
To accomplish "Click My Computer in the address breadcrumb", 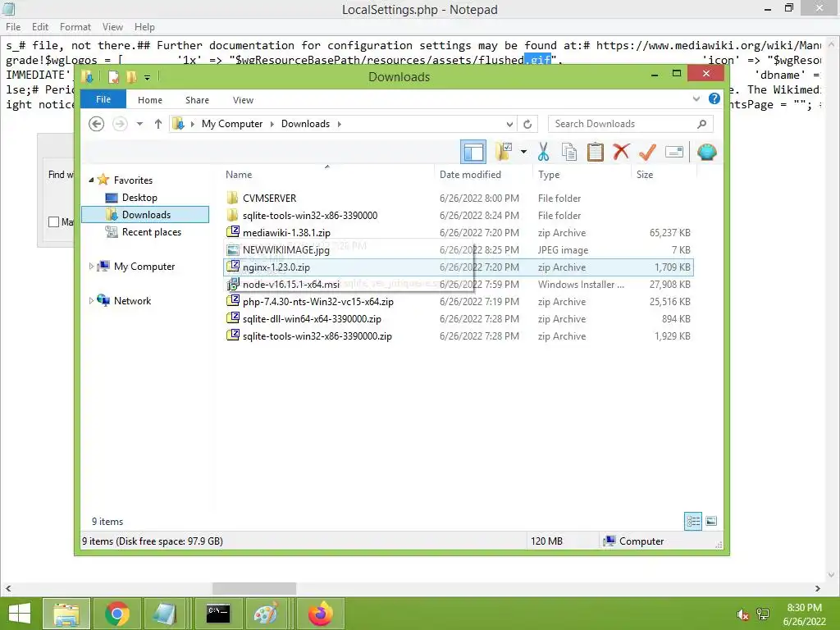I will click(x=232, y=124).
